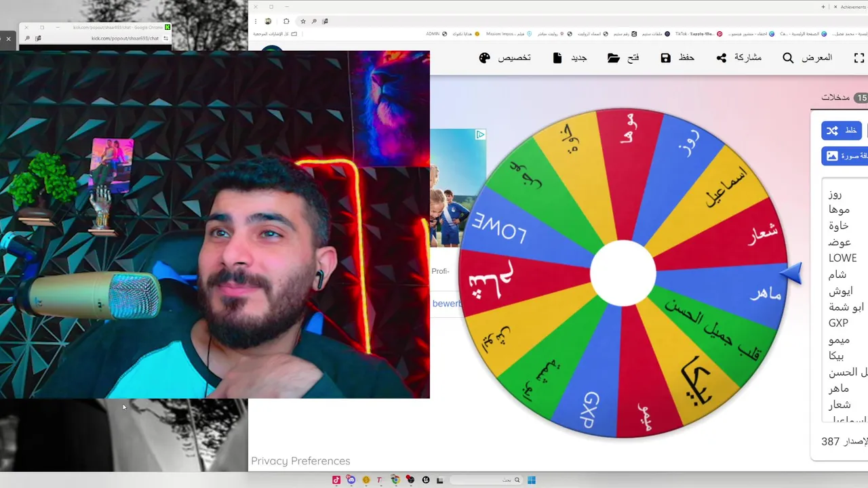Open OBS Studio from the taskbar
Screen dimensions: 868x488
(410, 480)
